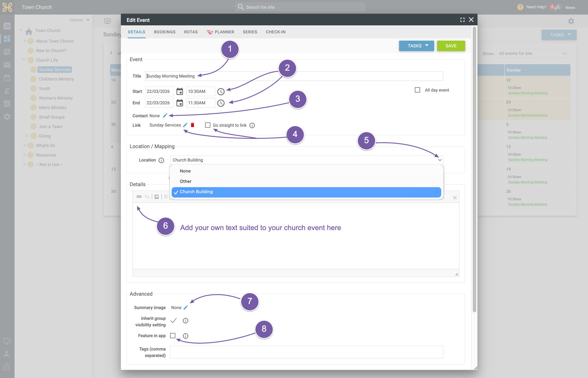This screenshot has height=378, width=588.
Task: Enable Go straight to link checkbox
Action: click(x=208, y=125)
